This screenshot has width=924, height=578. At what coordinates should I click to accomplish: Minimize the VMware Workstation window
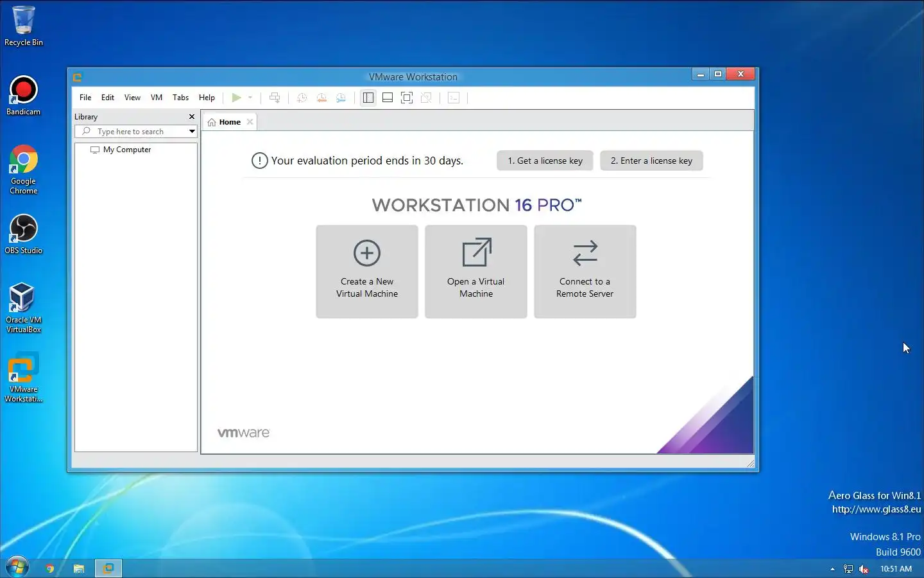pyautogui.click(x=701, y=74)
